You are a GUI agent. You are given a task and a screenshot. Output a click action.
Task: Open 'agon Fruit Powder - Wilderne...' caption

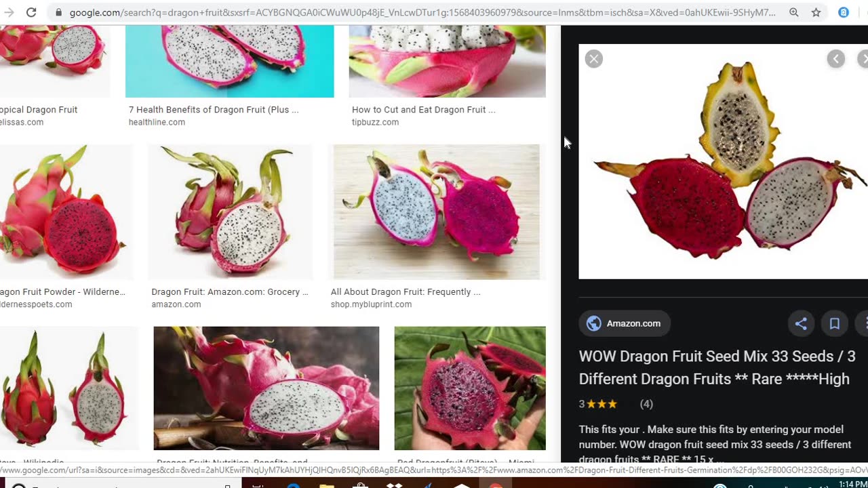(x=62, y=292)
